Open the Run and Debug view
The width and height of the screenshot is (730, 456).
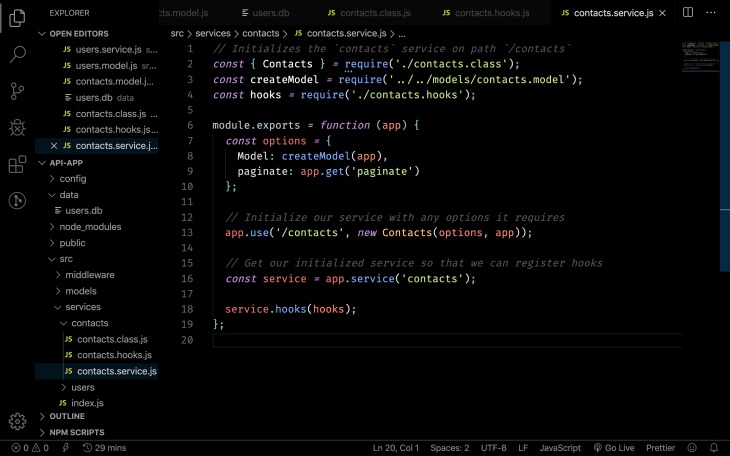click(17, 127)
